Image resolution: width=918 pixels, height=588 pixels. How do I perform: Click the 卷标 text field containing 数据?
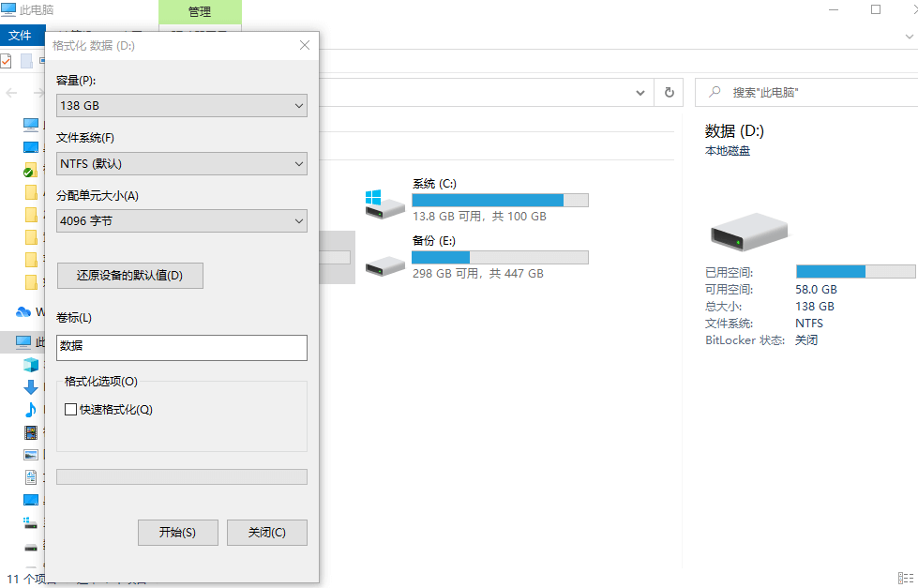(x=182, y=347)
